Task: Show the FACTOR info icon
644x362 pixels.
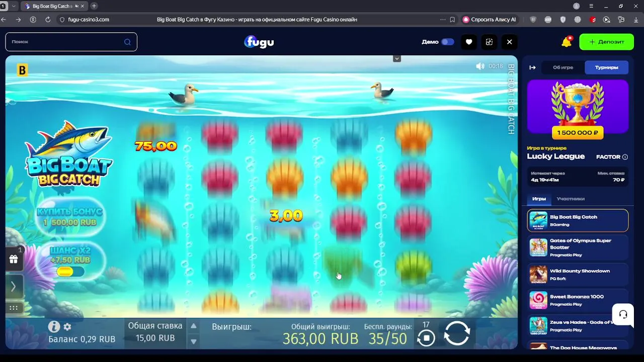Action: tap(625, 157)
